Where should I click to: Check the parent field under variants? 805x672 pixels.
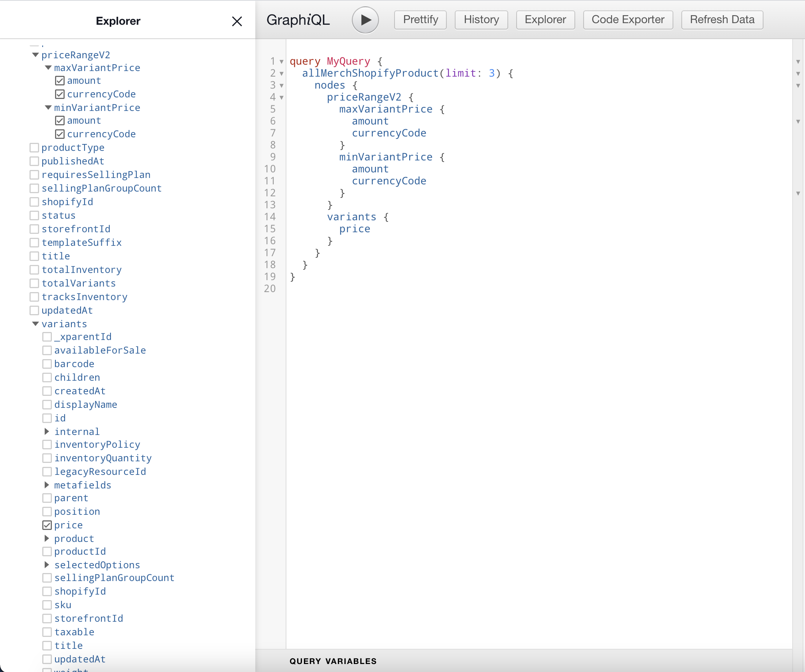[x=47, y=498]
